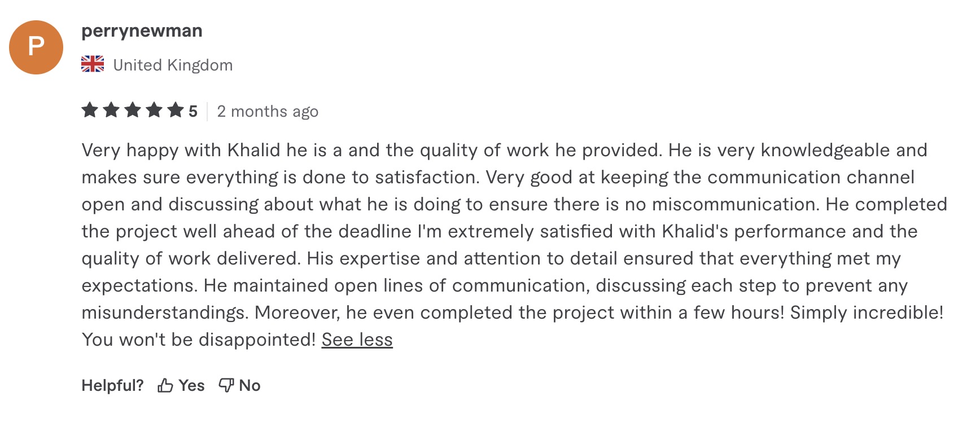This screenshot has height=432, width=980.
Task: Click the United Kingdom flag icon
Action: coord(93,64)
